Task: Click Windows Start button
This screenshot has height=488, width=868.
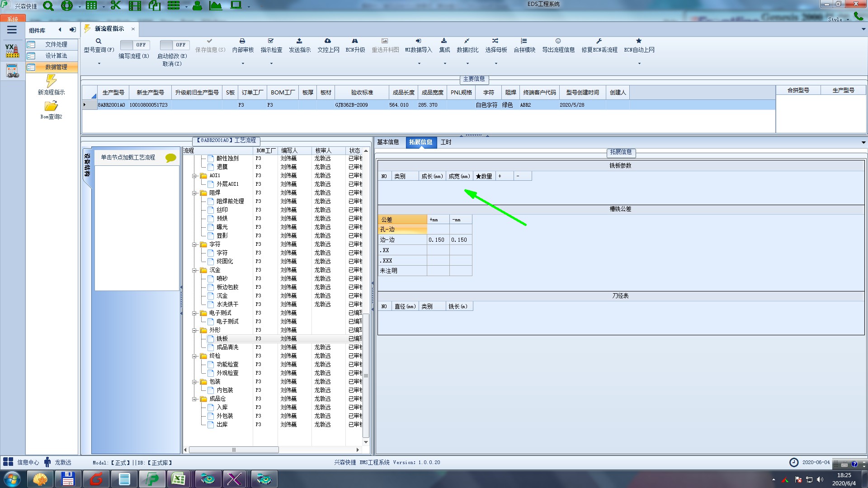Action: [x=12, y=479]
